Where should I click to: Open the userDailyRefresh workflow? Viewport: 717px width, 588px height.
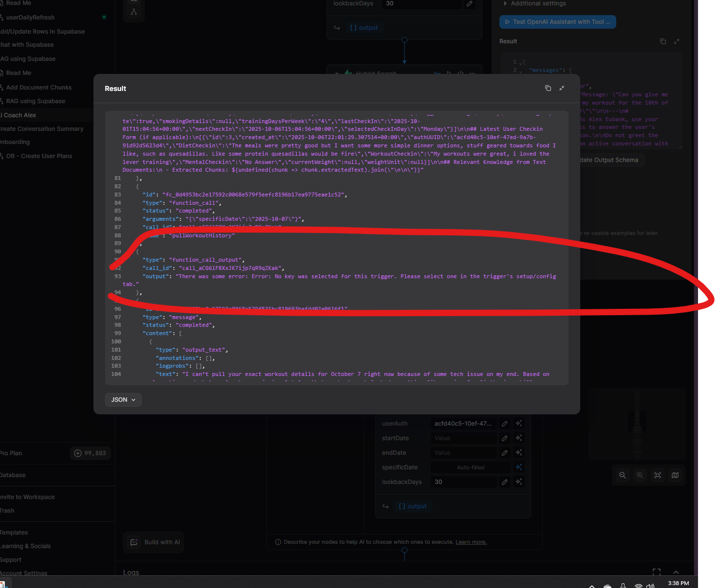[x=30, y=18]
